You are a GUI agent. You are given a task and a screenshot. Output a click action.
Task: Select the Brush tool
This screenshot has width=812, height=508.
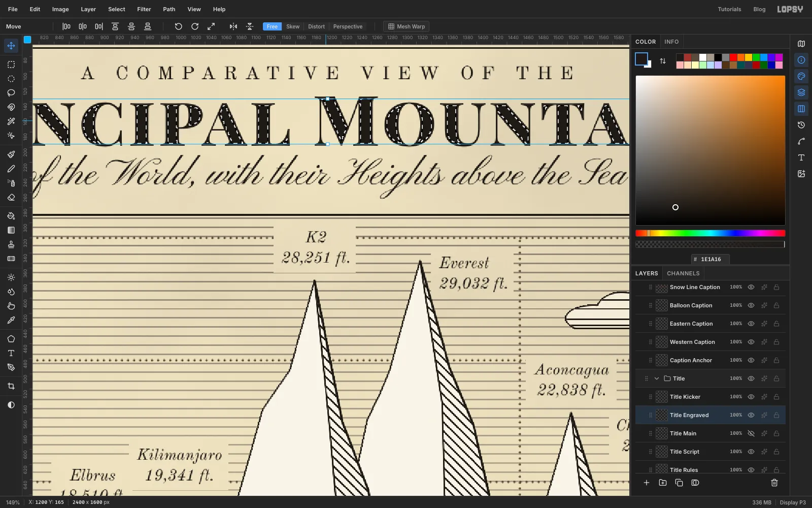(x=11, y=154)
